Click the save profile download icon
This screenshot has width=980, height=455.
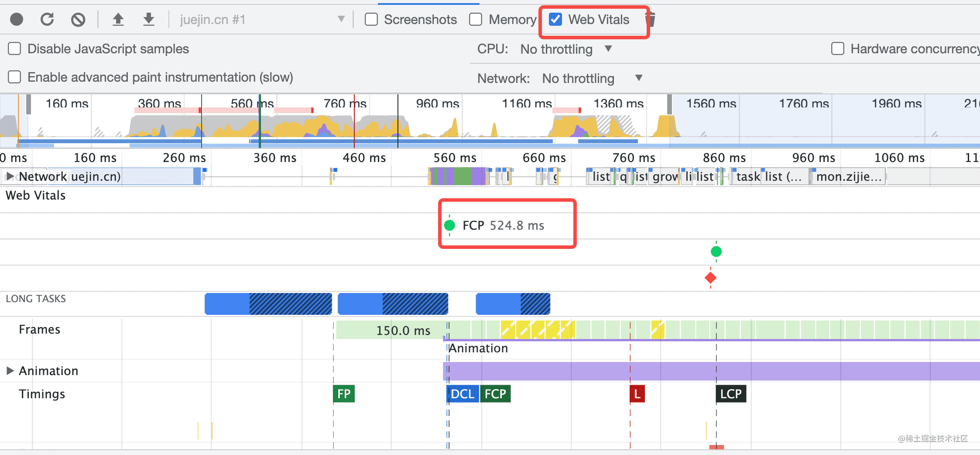(x=149, y=20)
